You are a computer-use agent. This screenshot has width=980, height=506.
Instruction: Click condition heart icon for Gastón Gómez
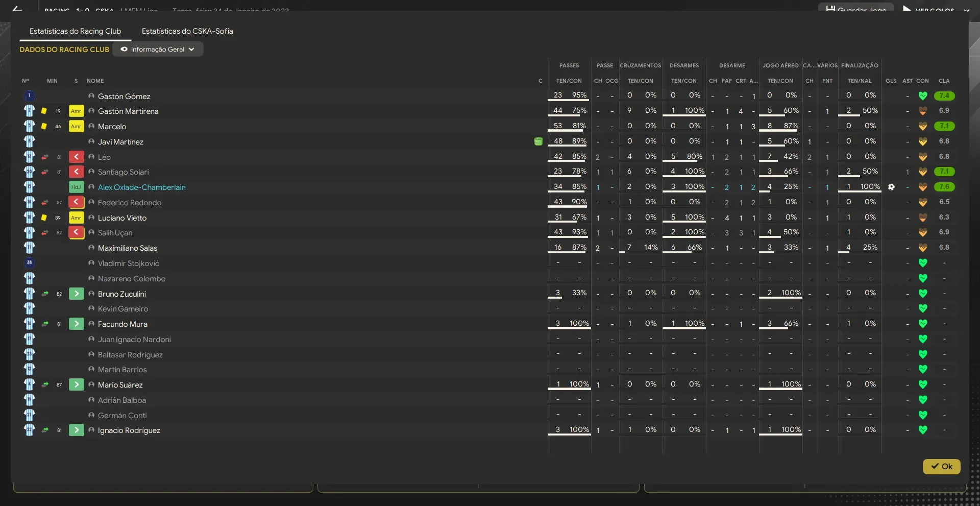(922, 95)
